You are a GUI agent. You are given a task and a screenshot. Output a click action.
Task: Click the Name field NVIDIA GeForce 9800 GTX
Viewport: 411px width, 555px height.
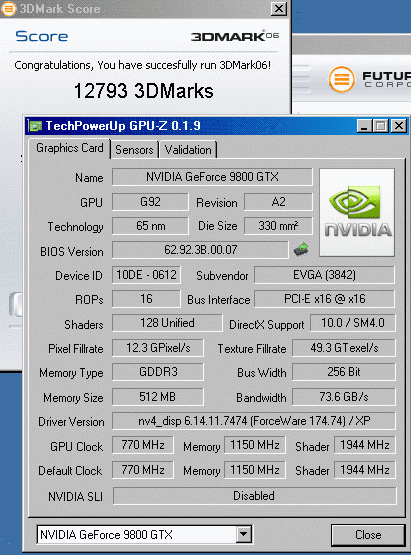click(x=212, y=177)
